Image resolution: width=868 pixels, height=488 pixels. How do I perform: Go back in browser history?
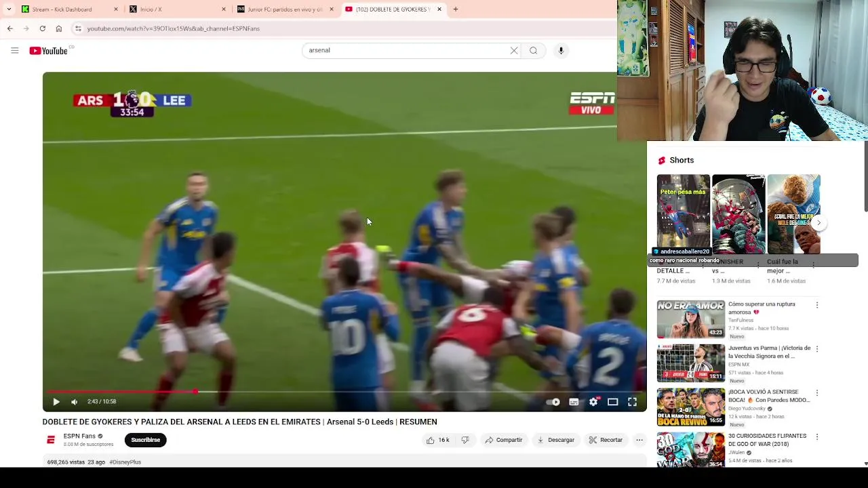click(x=9, y=28)
